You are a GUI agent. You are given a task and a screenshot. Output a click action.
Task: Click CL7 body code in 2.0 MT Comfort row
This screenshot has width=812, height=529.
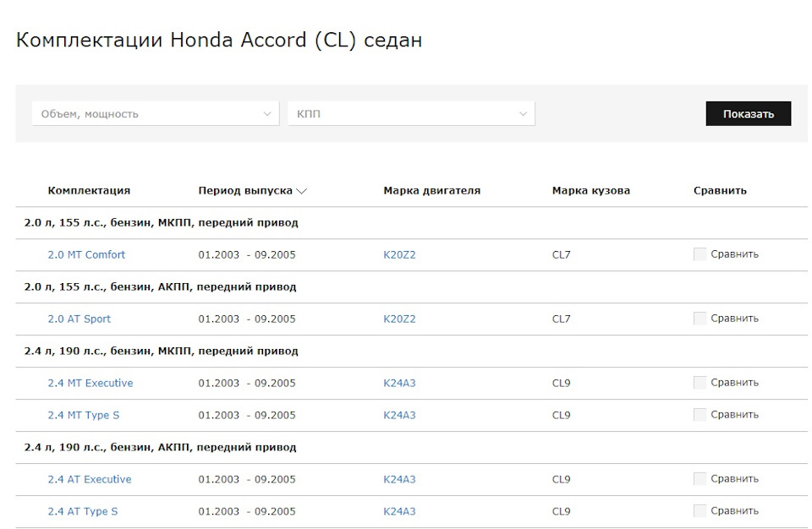tap(562, 254)
